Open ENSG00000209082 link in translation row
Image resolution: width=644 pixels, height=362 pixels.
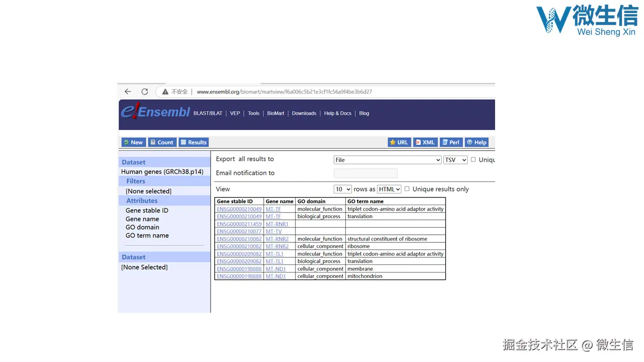(x=239, y=261)
